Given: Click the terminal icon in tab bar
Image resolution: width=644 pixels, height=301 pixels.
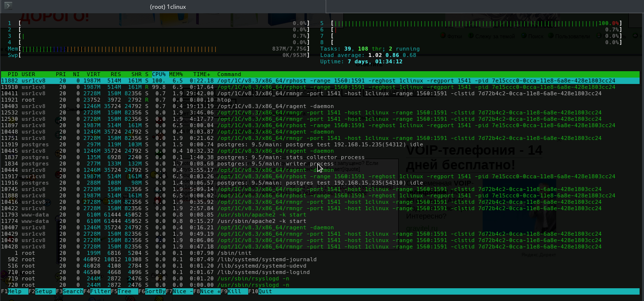Looking at the screenshot, I should [x=8, y=6].
